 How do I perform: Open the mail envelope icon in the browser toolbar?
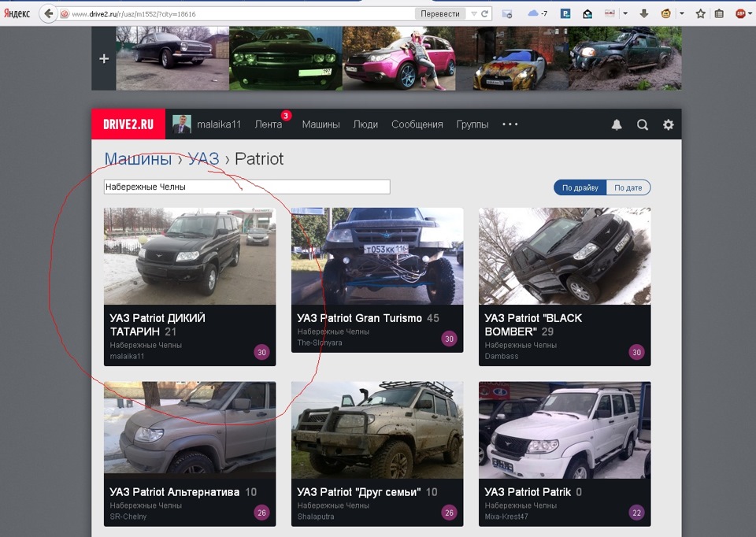tap(506, 14)
